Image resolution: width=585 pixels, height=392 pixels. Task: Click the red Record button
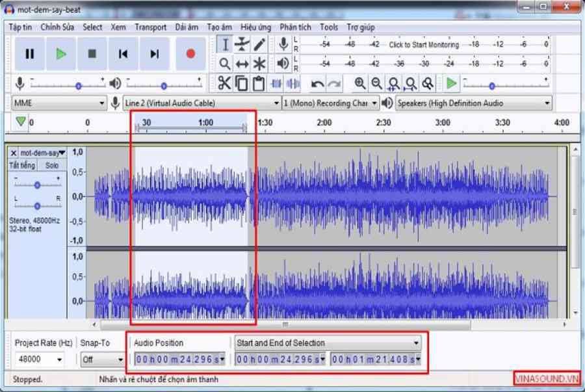click(190, 54)
